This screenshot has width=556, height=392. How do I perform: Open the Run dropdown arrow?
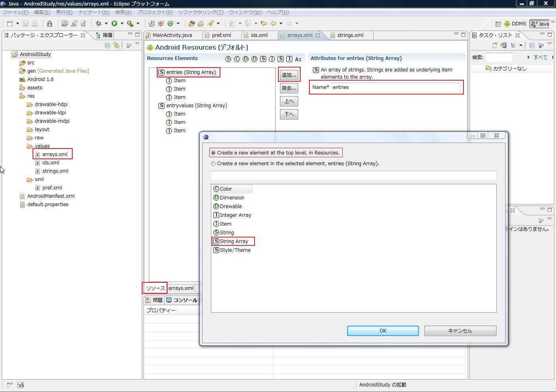click(122, 24)
